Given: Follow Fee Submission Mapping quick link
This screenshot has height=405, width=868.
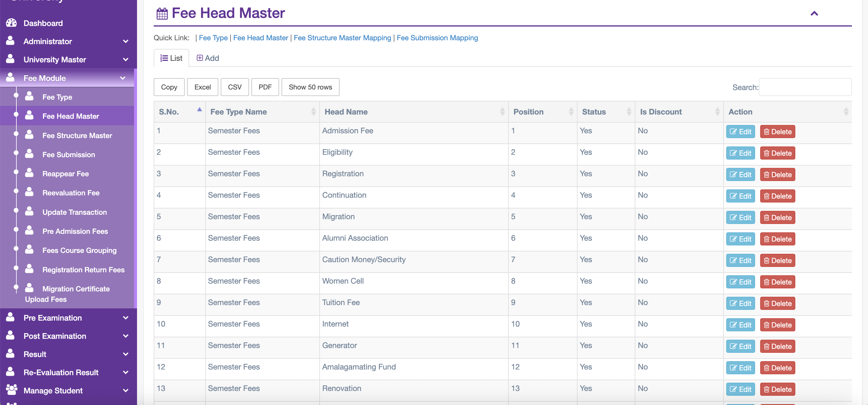Looking at the screenshot, I should pos(437,38).
